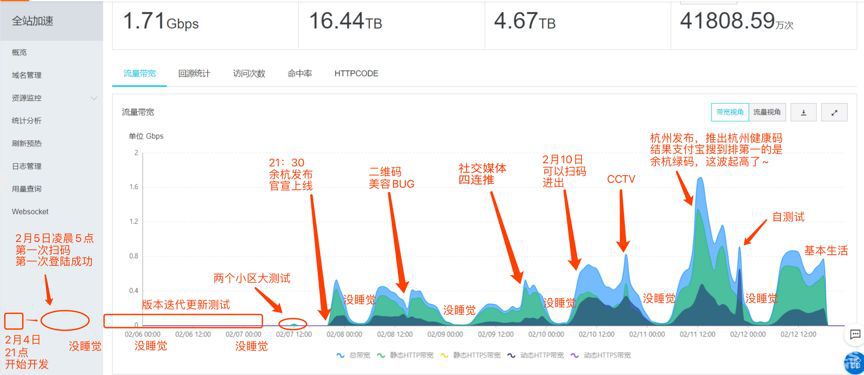Expand the 资源监控 sidebar chevron
This screenshot has width=864, height=375.
(94, 98)
